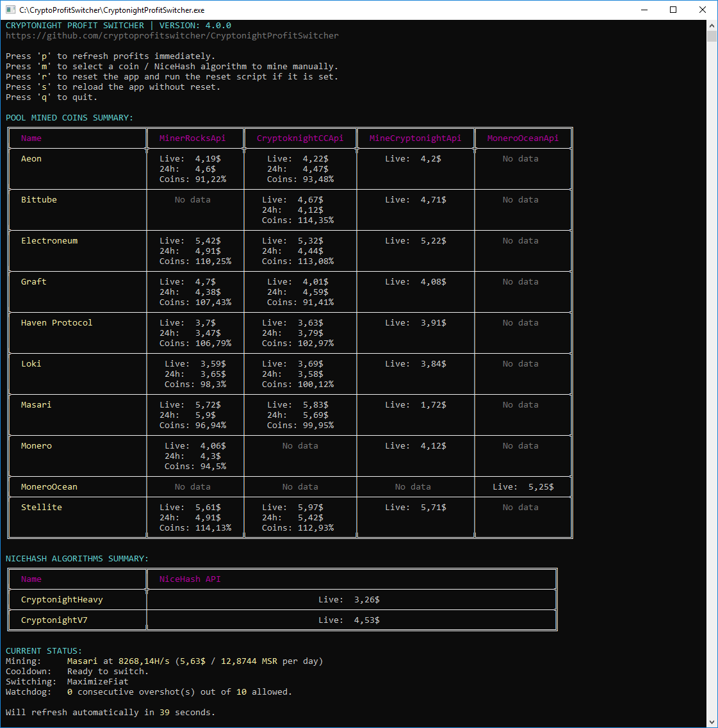Click the 'CryptonightV7' row name

pyautogui.click(x=54, y=619)
